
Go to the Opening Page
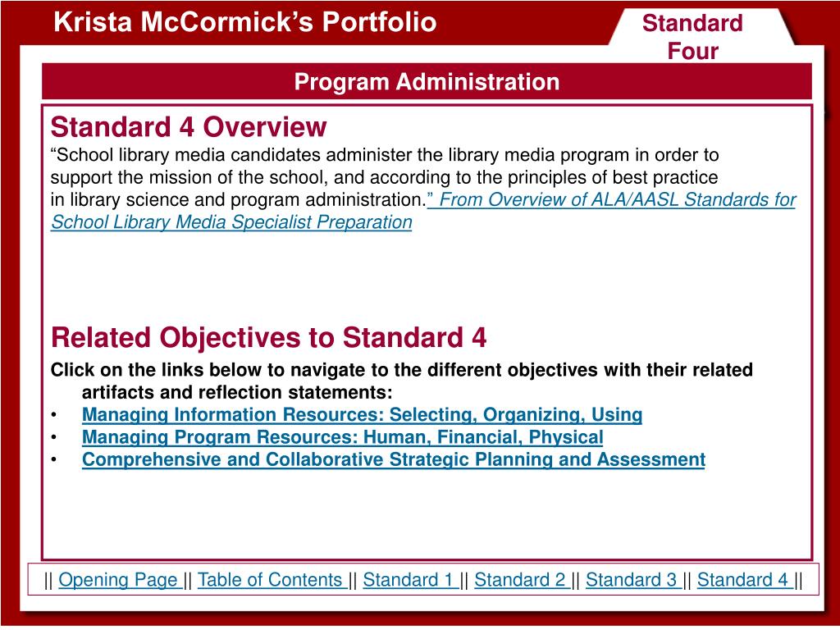(x=120, y=580)
